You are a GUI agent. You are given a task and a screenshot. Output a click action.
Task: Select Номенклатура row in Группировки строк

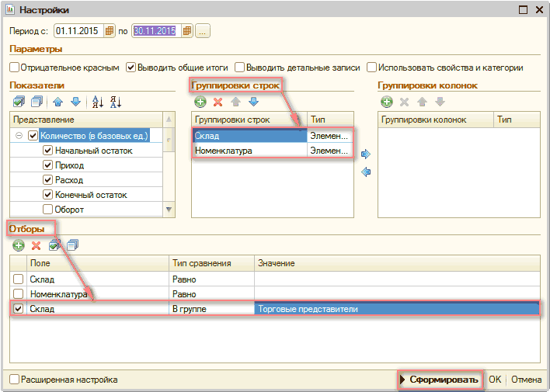(x=249, y=151)
